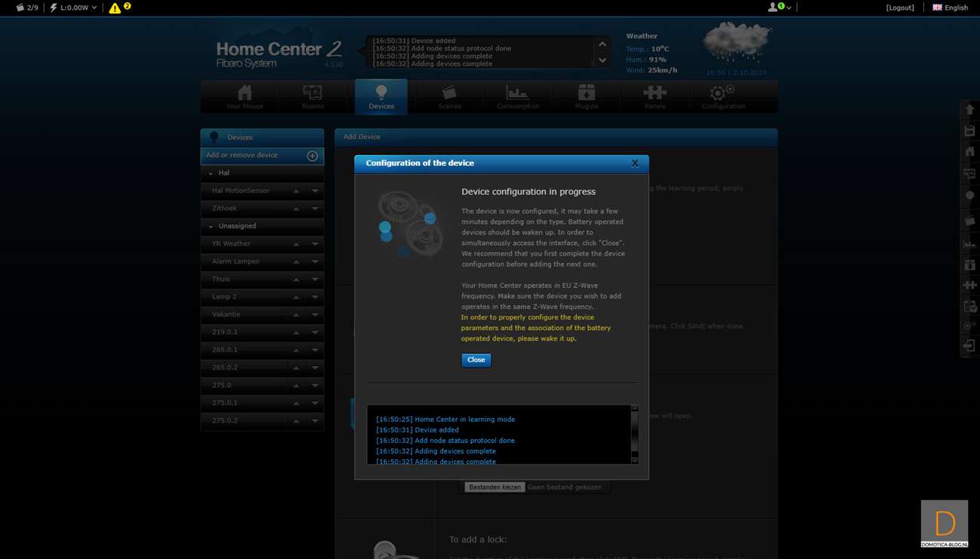The height and width of the screenshot is (559, 980).
Task: Click right sidebar scroll-to-top arrow icon
Action: click(970, 110)
